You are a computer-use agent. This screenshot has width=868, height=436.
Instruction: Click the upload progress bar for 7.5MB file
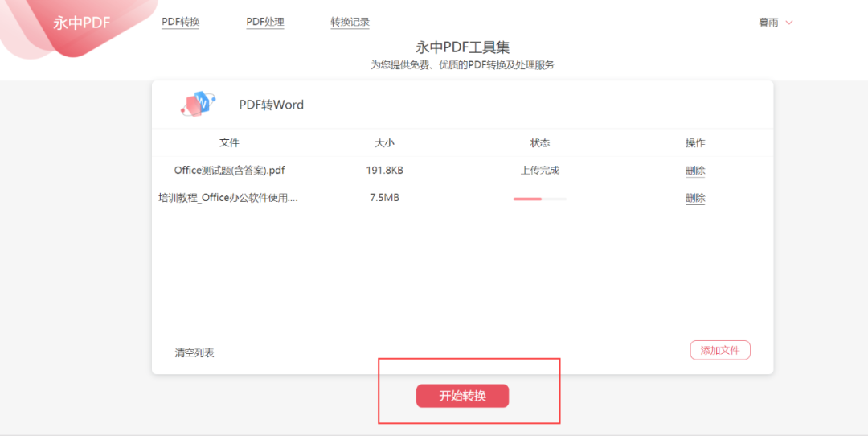[x=540, y=199]
